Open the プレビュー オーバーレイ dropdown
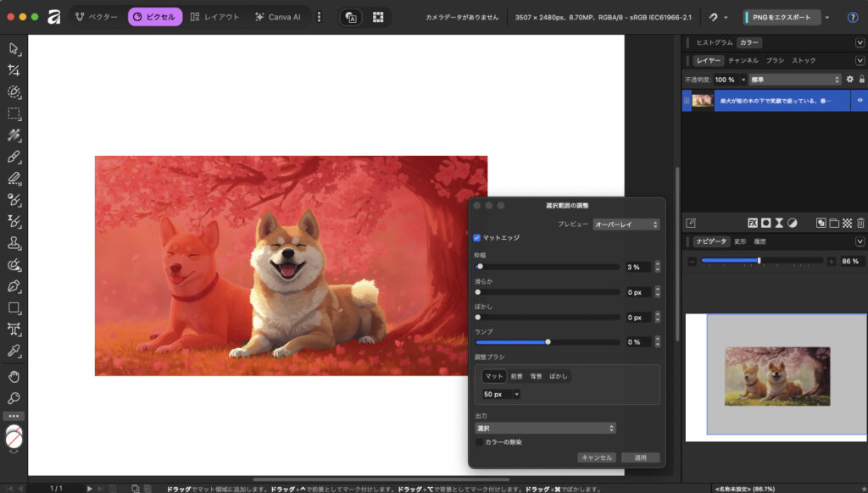 coord(626,224)
